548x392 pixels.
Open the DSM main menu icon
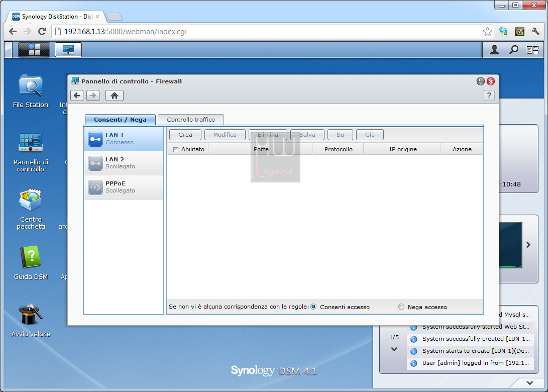[x=34, y=50]
